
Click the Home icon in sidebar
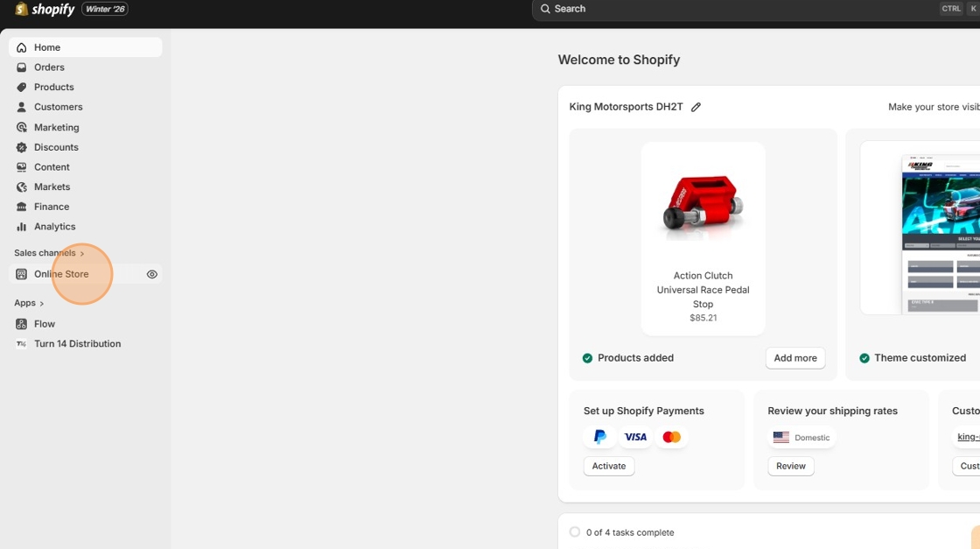[x=21, y=47]
